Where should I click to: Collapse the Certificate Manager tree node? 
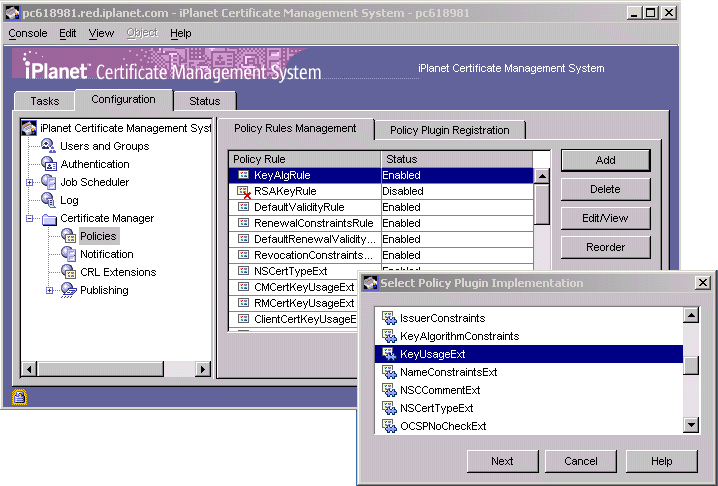tap(30, 218)
